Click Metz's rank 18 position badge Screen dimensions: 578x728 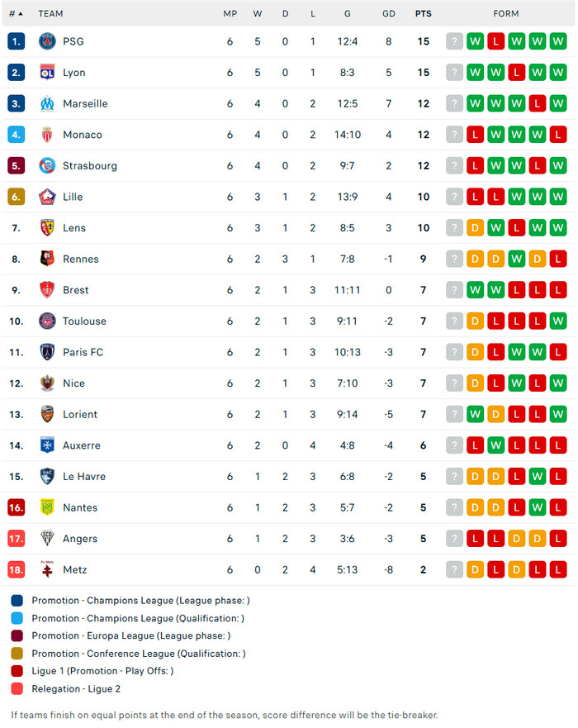17,570
